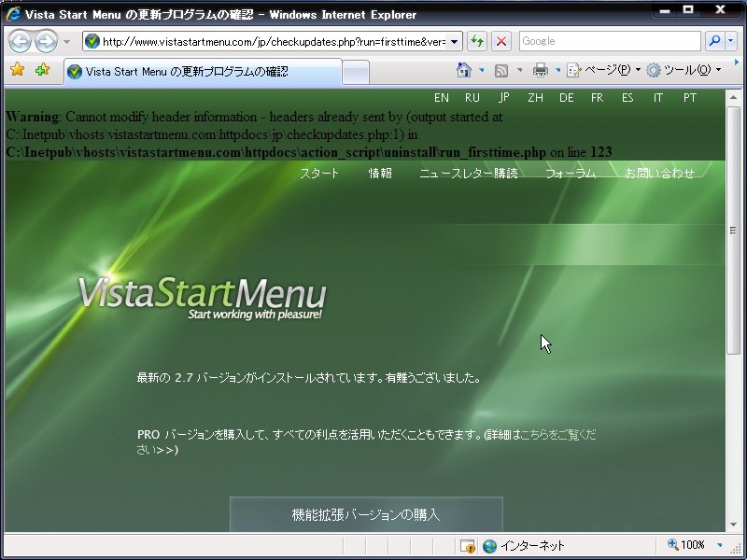The image size is (747, 560).
Task: Open the スタート navigation item
Action: [x=319, y=174]
